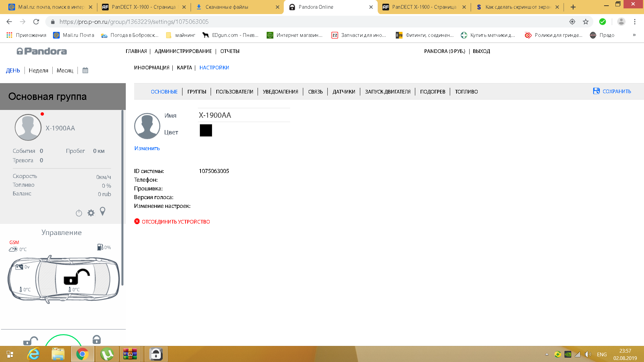Viewport: 644px width, 362px height.
Task: Show hidden system tray icons arrow
Action: [547, 354]
